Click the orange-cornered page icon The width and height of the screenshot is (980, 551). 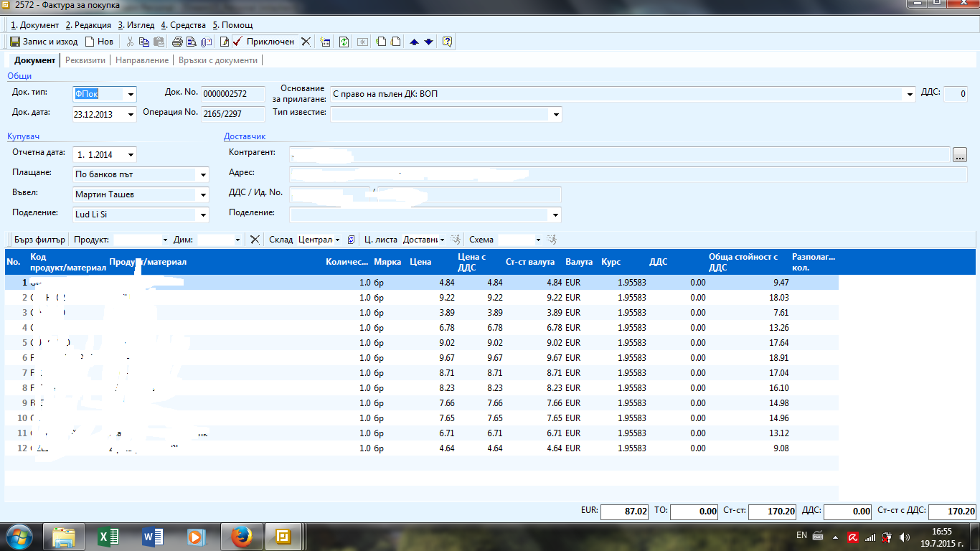[x=395, y=42]
